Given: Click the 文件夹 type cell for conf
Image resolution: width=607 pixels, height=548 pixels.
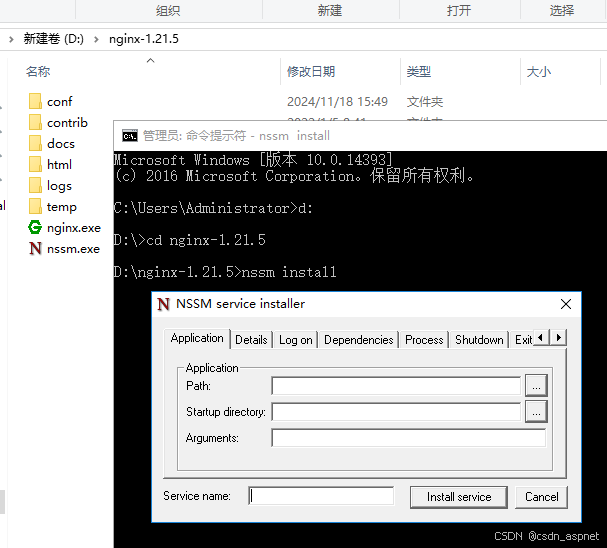Looking at the screenshot, I should click(x=424, y=101).
